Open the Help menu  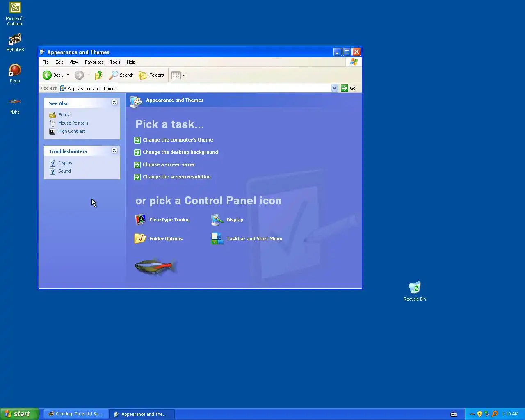pyautogui.click(x=131, y=62)
